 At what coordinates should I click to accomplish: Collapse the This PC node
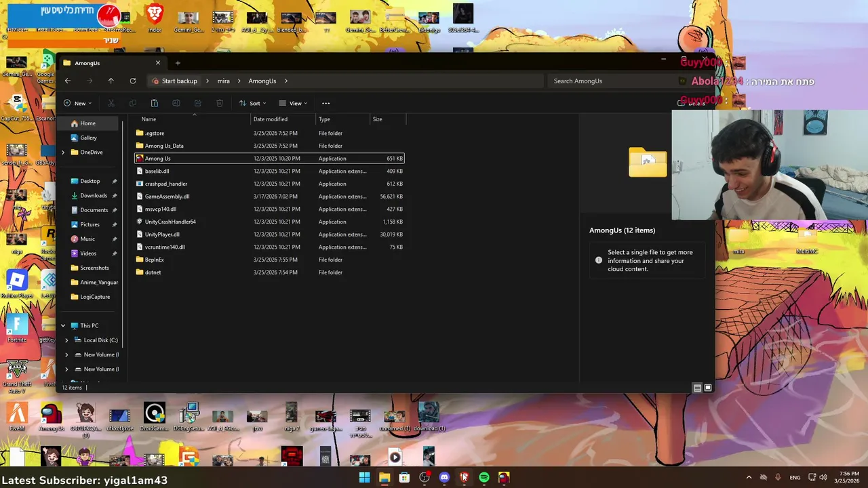63,325
